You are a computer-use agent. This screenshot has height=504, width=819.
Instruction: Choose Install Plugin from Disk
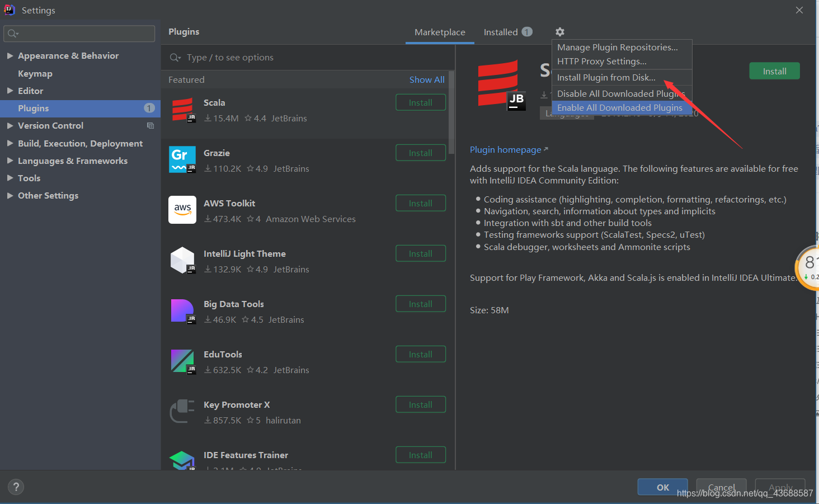pos(622,78)
